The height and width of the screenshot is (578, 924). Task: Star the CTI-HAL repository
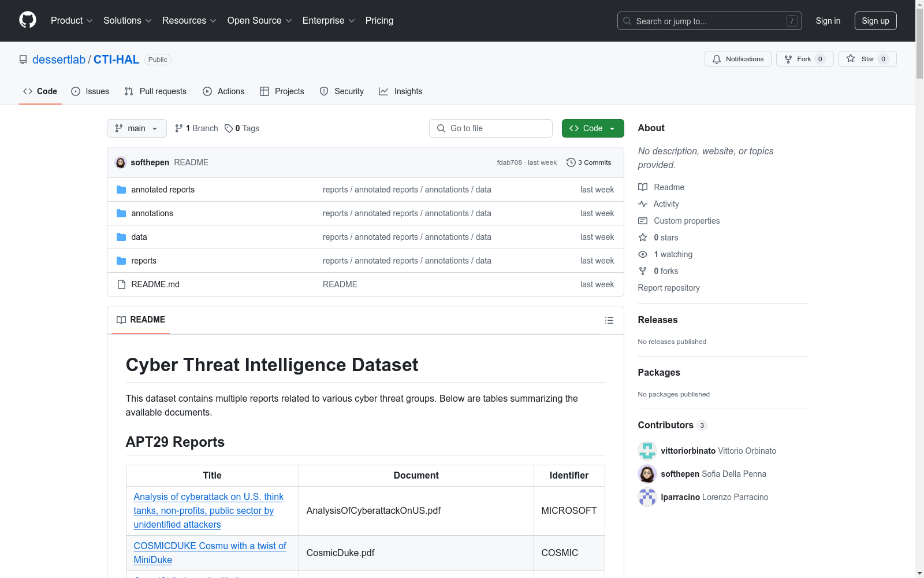point(867,59)
